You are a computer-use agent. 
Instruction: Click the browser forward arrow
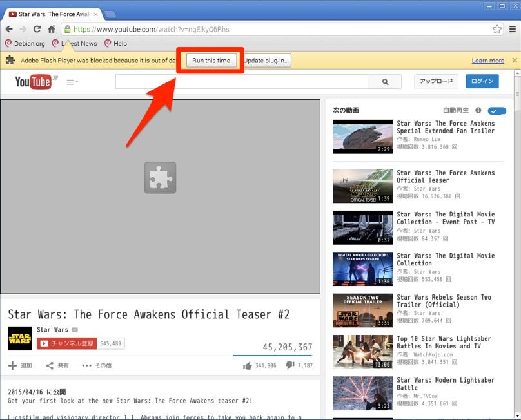pyautogui.click(x=23, y=29)
